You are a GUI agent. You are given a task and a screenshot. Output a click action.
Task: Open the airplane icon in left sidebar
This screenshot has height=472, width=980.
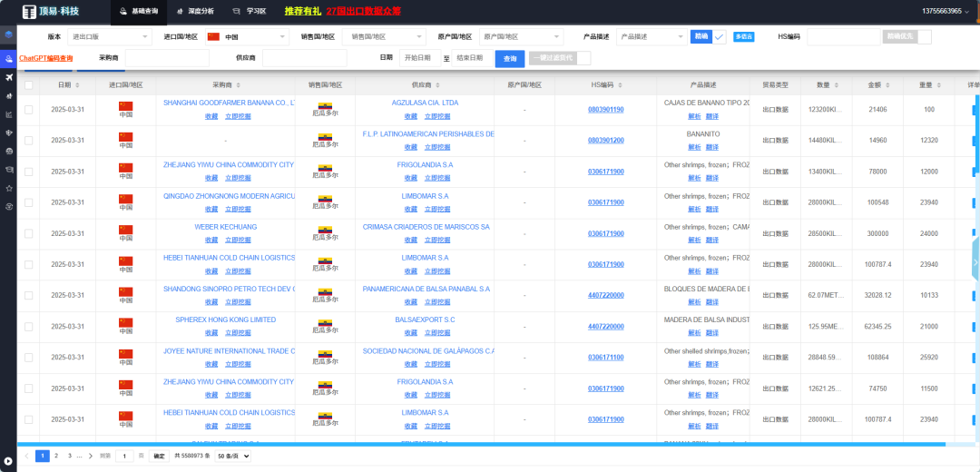pos(9,77)
